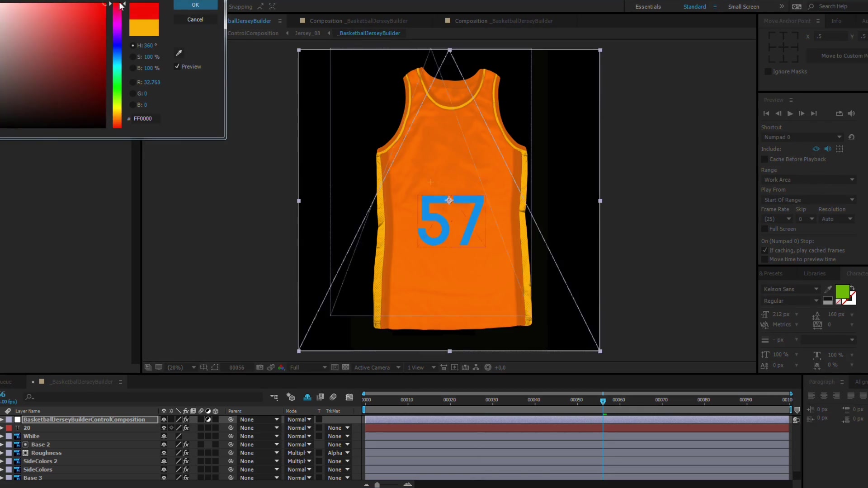Open the Range Work Area dropdown
This screenshot has height=488, width=868.
pyautogui.click(x=808, y=179)
